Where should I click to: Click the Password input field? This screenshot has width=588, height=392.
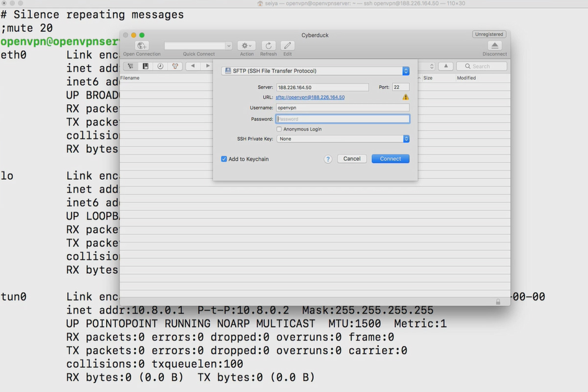pos(343,119)
